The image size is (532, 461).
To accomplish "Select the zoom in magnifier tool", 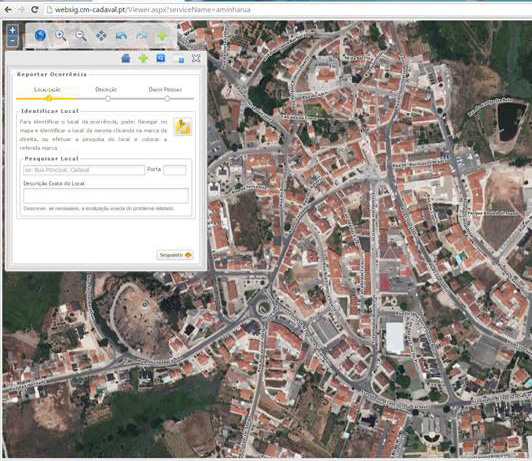I will [61, 35].
